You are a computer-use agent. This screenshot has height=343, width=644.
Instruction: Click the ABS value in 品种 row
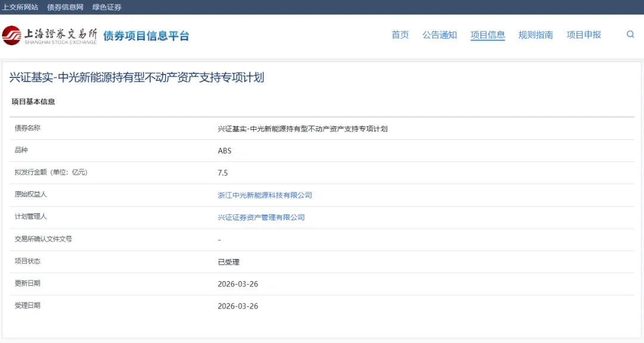(225, 151)
